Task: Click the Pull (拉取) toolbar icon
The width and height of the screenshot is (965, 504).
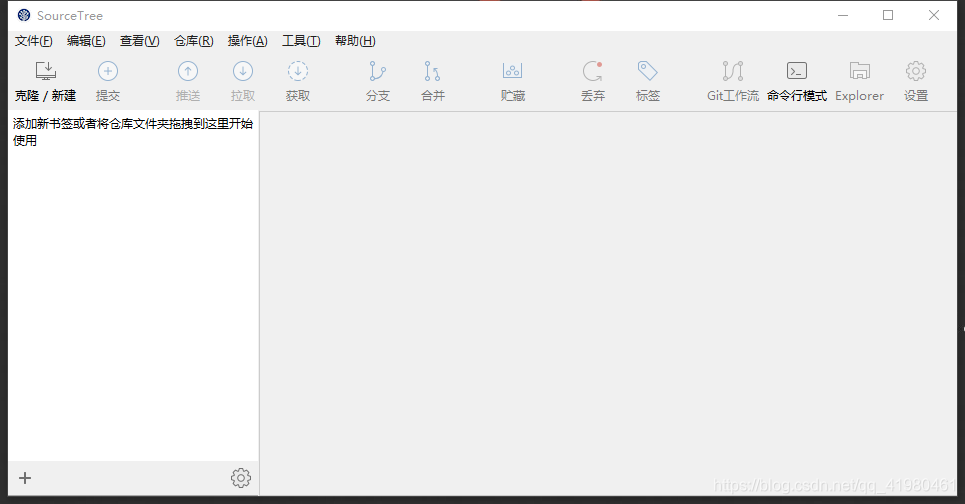Action: pos(242,71)
